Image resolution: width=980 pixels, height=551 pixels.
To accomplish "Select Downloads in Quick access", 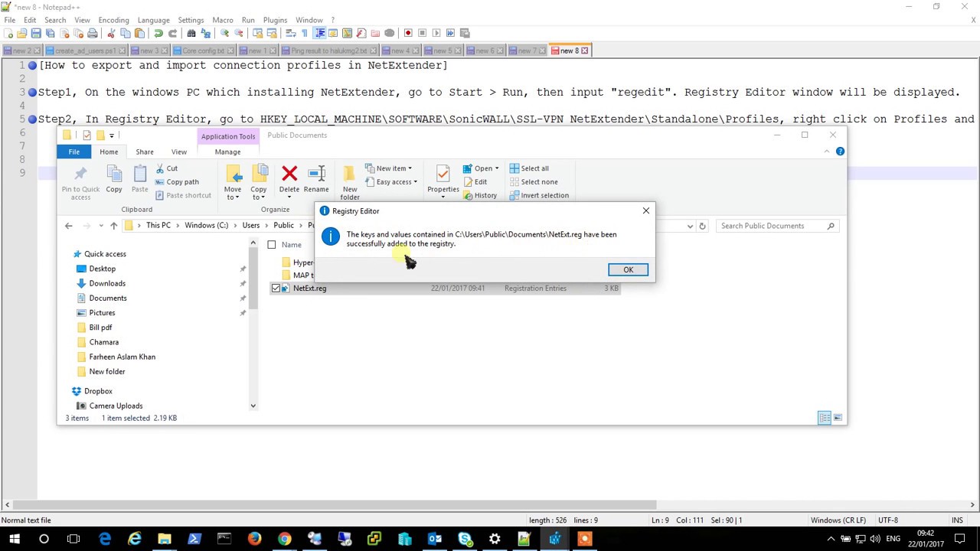I will pos(107,283).
